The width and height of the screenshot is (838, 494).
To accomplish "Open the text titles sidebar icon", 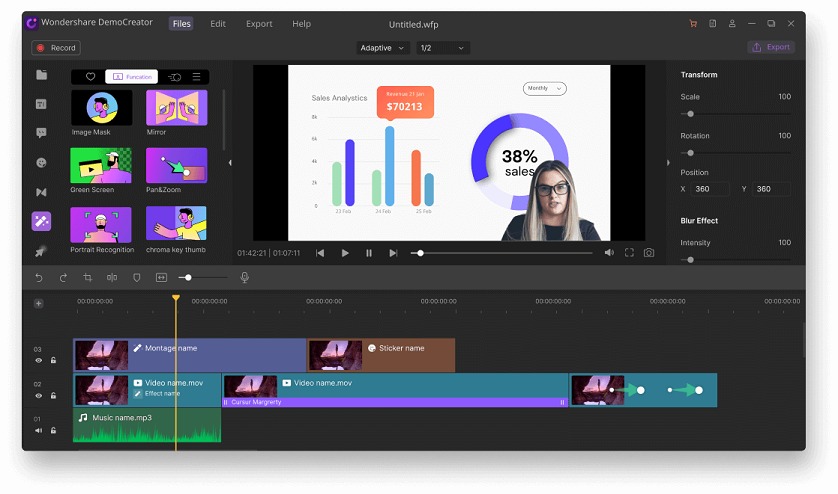I will [x=41, y=104].
